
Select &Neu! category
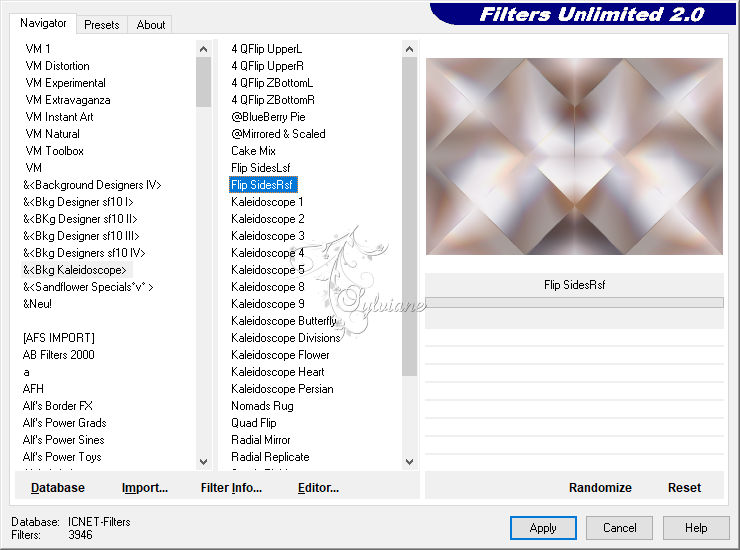tap(37, 304)
